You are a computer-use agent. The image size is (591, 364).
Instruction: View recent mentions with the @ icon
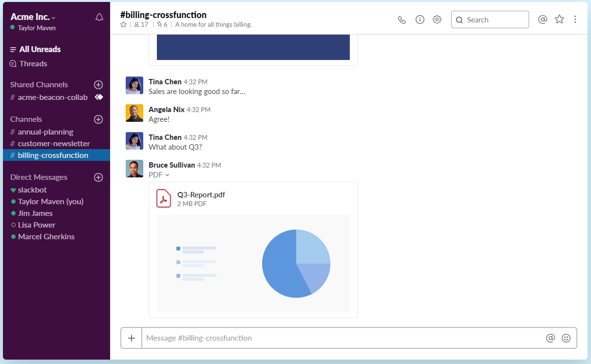(x=542, y=19)
